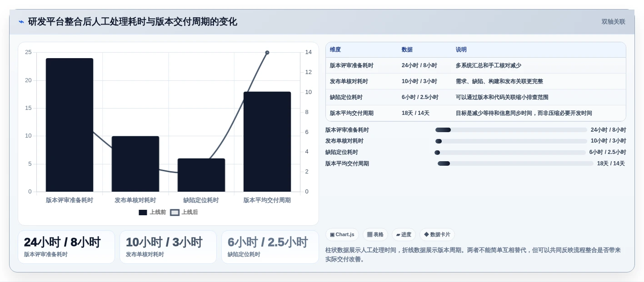
Task: Click the progress bar for 缺陷定位耗时
Action: pyautogui.click(x=510, y=153)
